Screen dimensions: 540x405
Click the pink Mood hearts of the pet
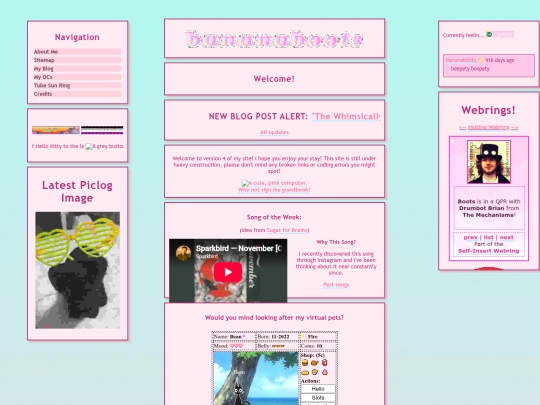click(236, 346)
